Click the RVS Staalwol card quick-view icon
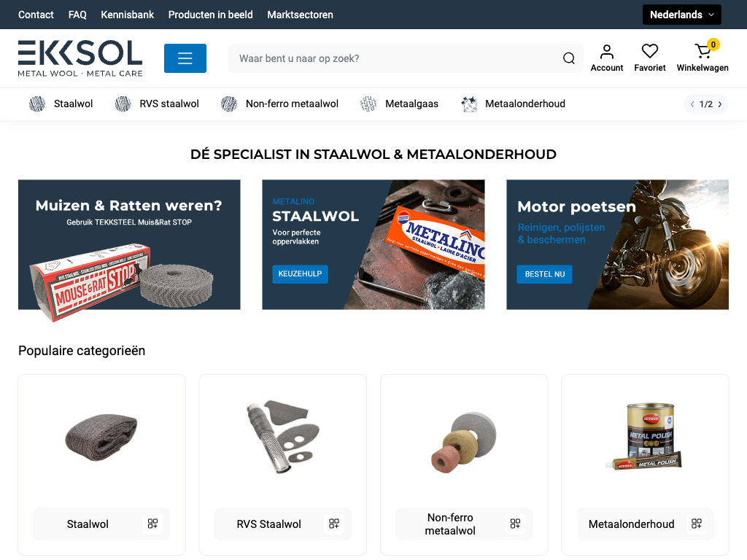This screenshot has width=747, height=560. pos(333,524)
